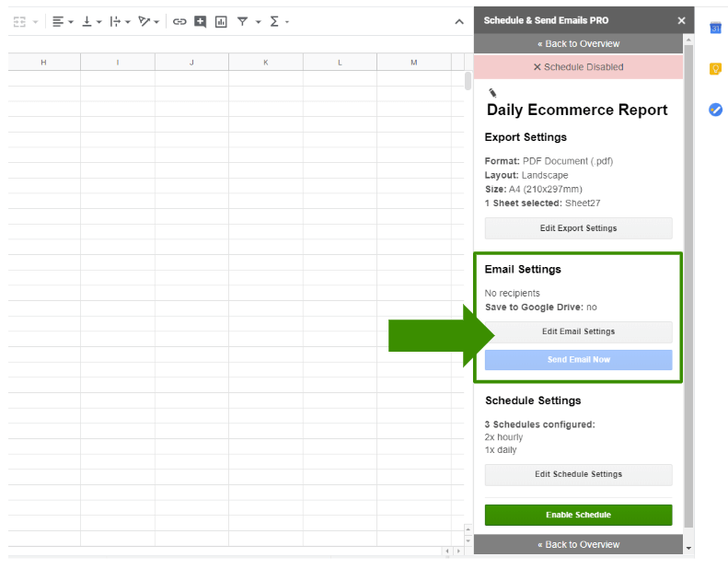This screenshot has height=569, width=728.
Task: Click the pencil icon above report title
Action: tap(492, 92)
